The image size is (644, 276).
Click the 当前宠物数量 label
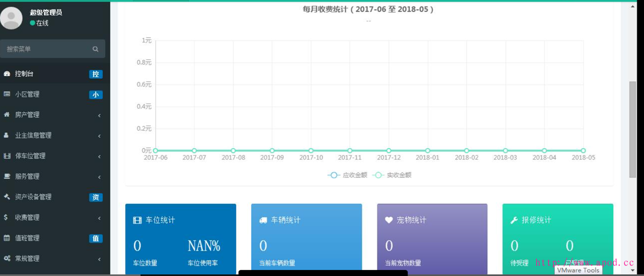(x=403, y=263)
